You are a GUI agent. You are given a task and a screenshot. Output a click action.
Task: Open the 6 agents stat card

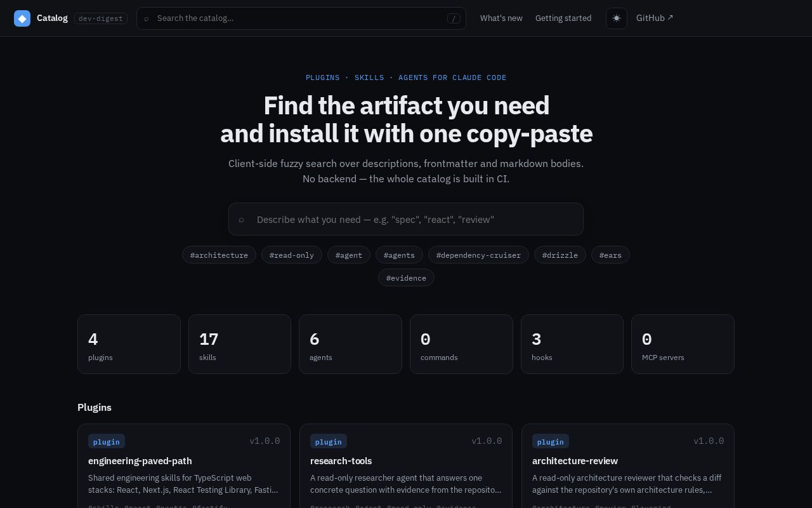tap(350, 344)
